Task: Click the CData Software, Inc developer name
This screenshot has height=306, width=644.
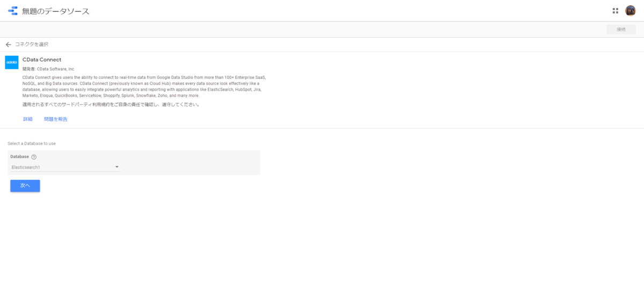Action: tap(56, 69)
